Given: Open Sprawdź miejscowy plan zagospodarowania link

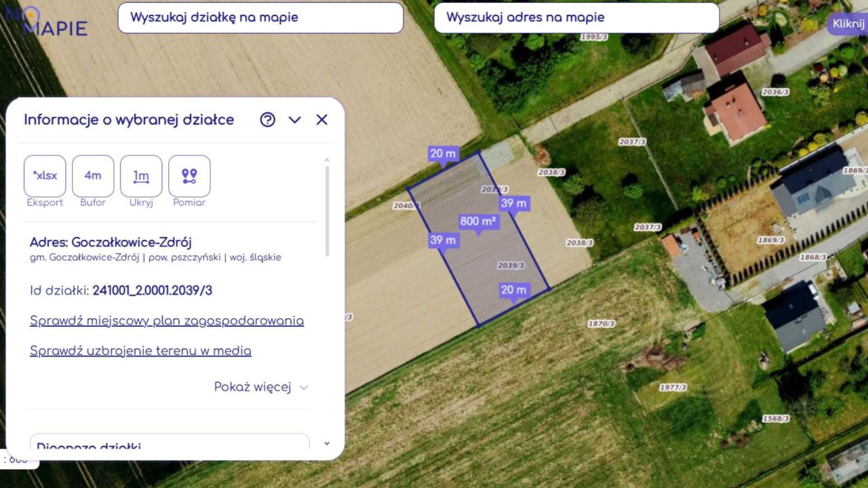Looking at the screenshot, I should pyautogui.click(x=167, y=321).
